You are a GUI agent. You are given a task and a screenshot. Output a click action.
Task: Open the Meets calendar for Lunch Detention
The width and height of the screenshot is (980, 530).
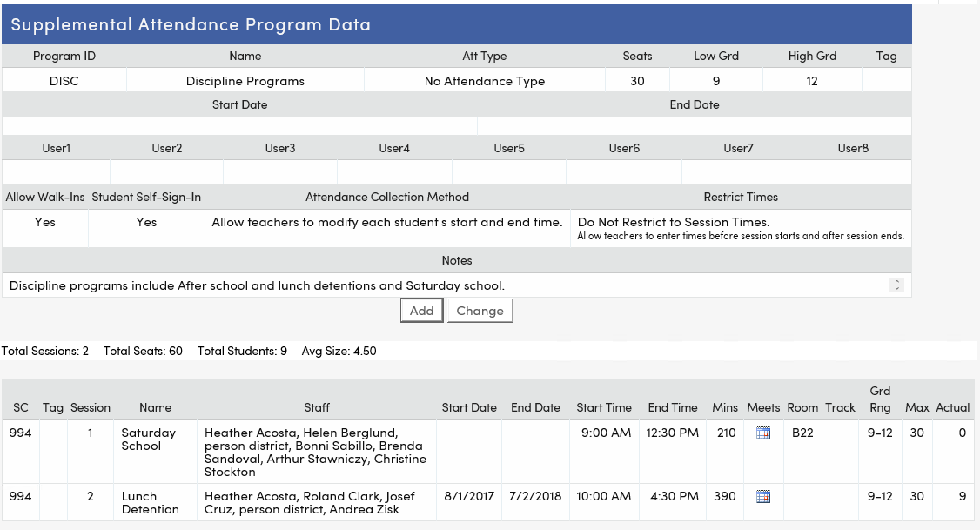tap(763, 496)
